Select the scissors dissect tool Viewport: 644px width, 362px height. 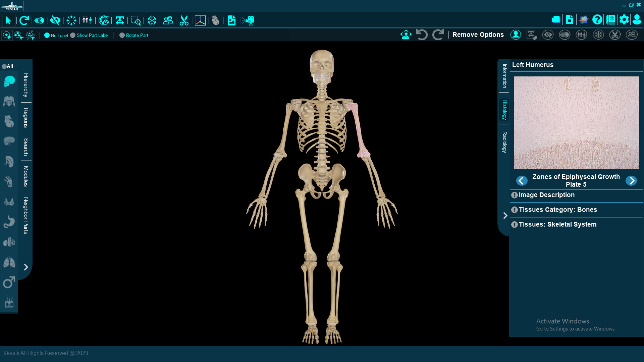(x=184, y=20)
